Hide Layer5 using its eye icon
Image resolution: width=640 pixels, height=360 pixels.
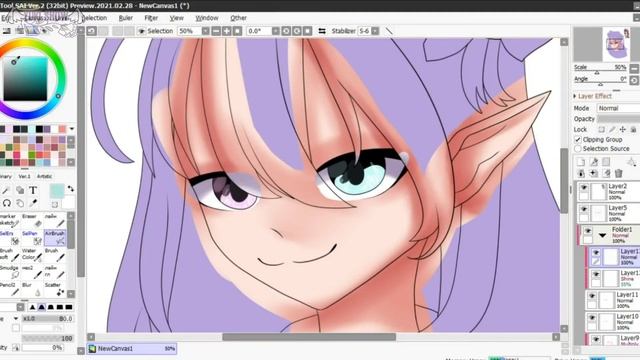tap(584, 209)
